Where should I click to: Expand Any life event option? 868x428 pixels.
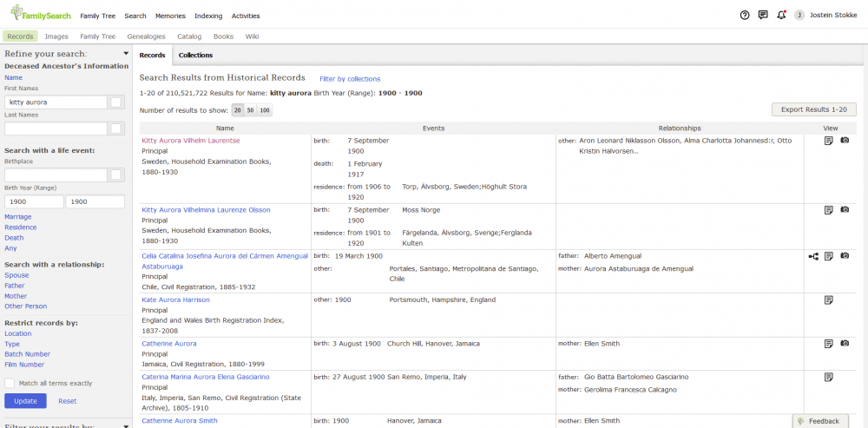pyautogui.click(x=10, y=248)
